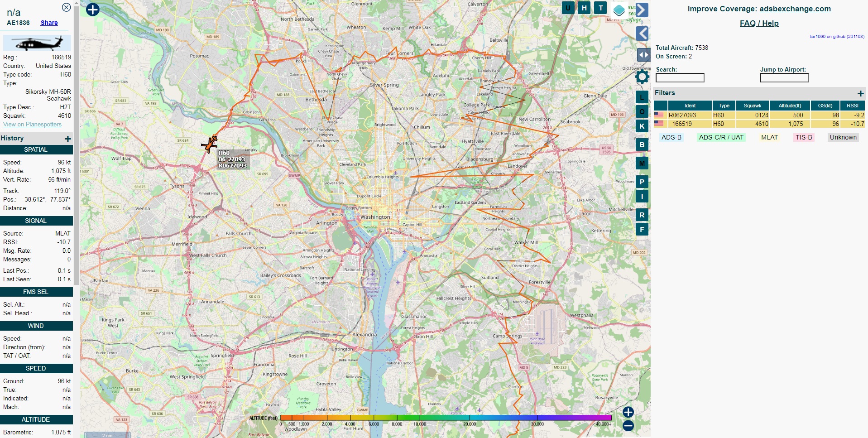Expand the Filters section plus
Screen dimensions: 868x438
point(860,93)
